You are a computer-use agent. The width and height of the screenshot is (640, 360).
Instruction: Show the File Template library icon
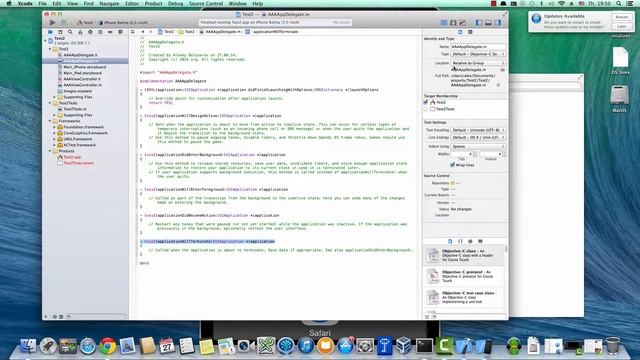450,241
